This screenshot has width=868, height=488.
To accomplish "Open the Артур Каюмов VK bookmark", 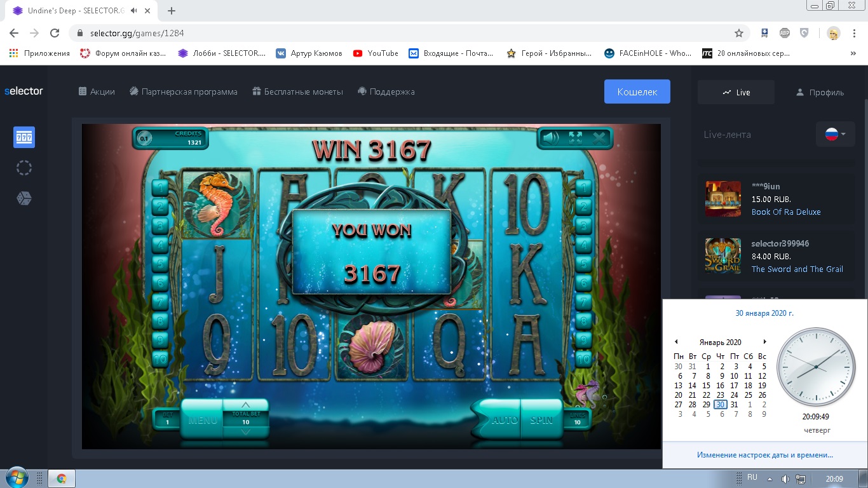I will pyautogui.click(x=309, y=53).
